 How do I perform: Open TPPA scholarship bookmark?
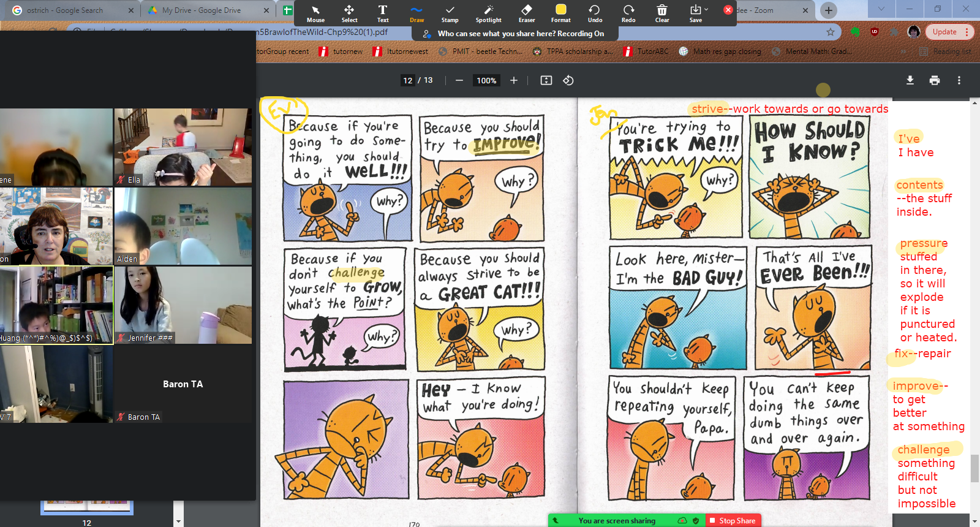tap(572, 51)
